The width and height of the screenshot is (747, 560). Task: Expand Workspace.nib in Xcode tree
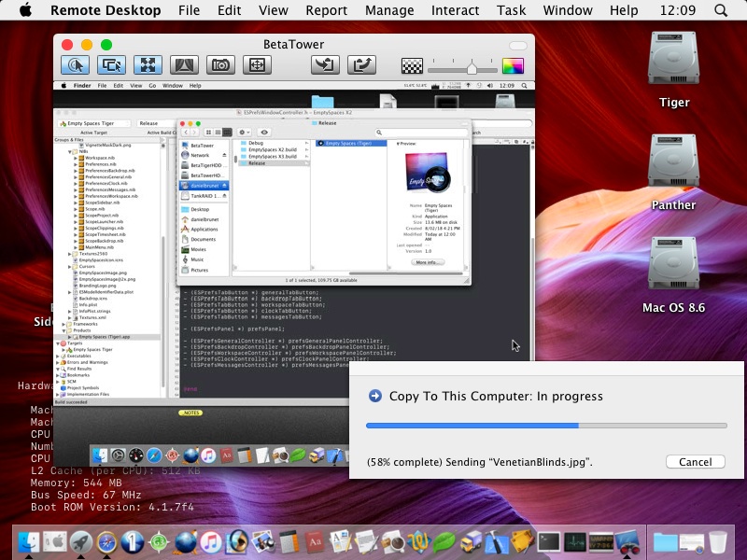(76, 158)
